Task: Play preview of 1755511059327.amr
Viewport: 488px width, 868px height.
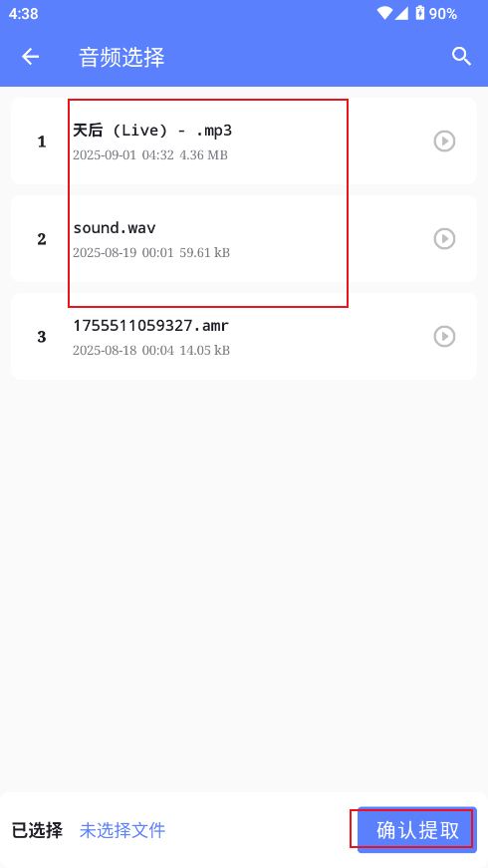Action: click(x=444, y=337)
